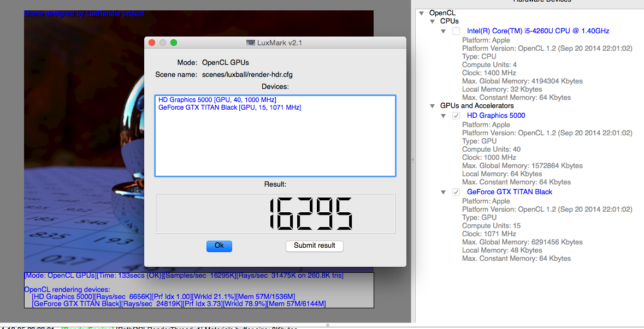
Task: Click the Mode value 'OpenCL GPUs'
Action: coord(226,62)
